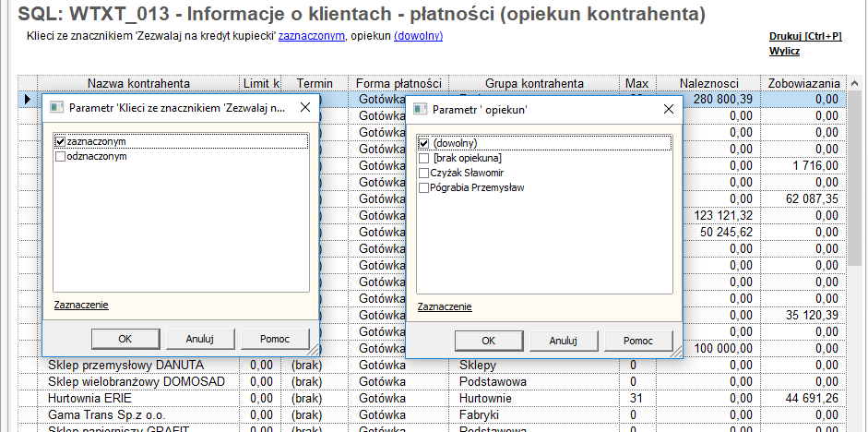
Task: Click the 'Limit k' column header
Action: point(261,83)
